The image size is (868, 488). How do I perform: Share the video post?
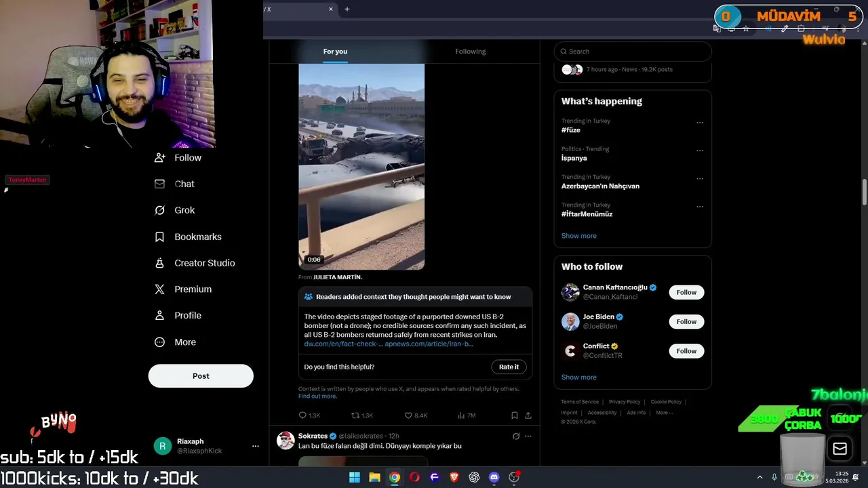click(528, 415)
